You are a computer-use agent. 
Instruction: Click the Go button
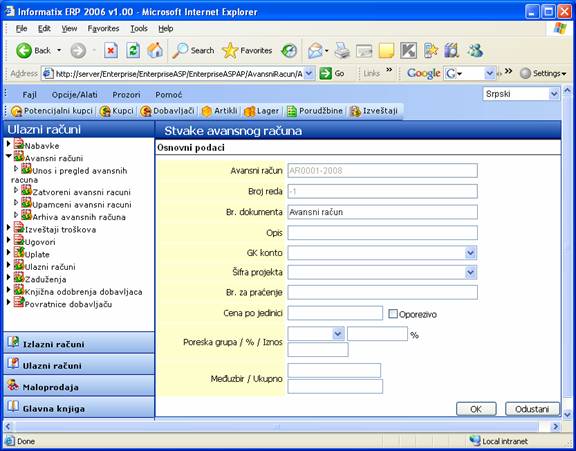[332, 73]
